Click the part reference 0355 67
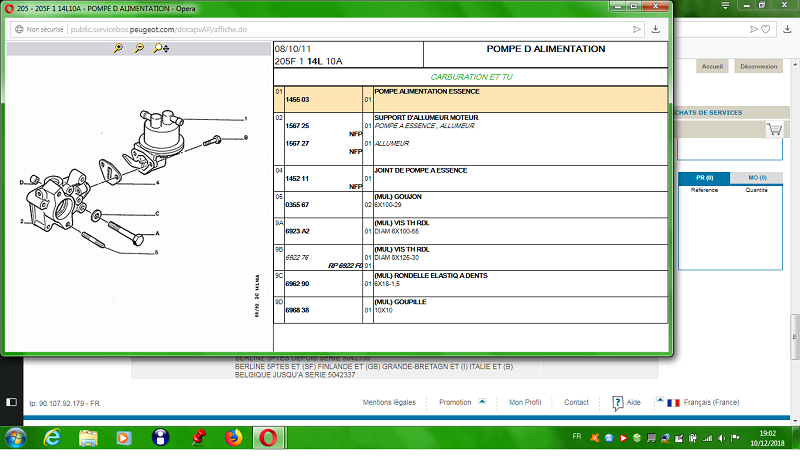This screenshot has width=800, height=468. [297, 205]
